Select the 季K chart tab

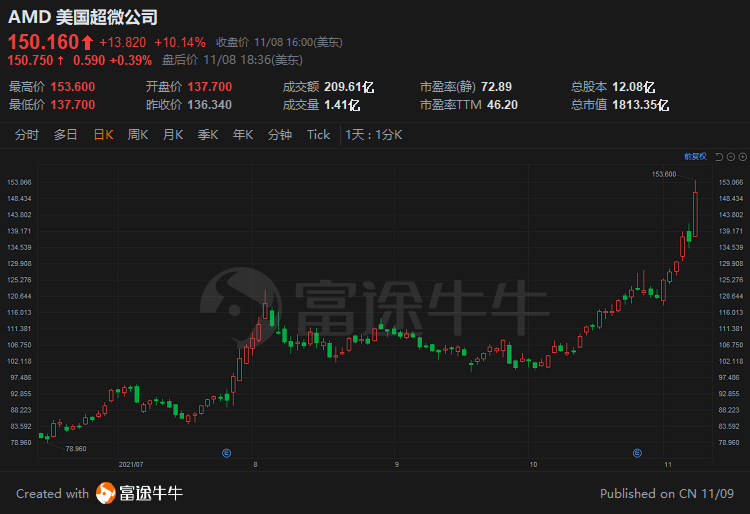point(208,135)
